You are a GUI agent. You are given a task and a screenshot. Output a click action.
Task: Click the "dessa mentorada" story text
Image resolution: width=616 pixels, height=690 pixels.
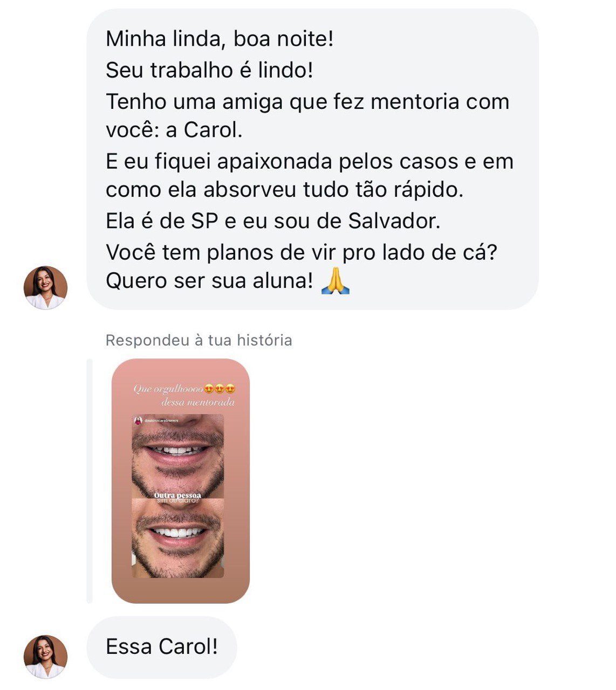click(198, 402)
